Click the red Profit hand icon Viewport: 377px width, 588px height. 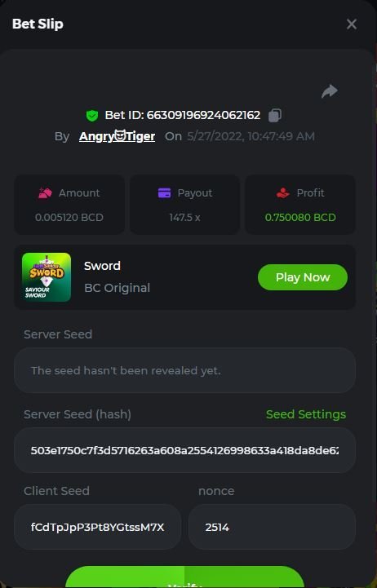pyautogui.click(x=283, y=193)
